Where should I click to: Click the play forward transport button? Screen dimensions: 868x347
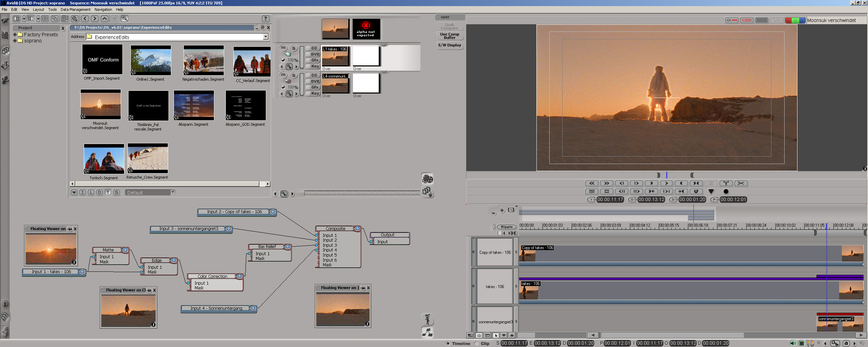pos(666,183)
